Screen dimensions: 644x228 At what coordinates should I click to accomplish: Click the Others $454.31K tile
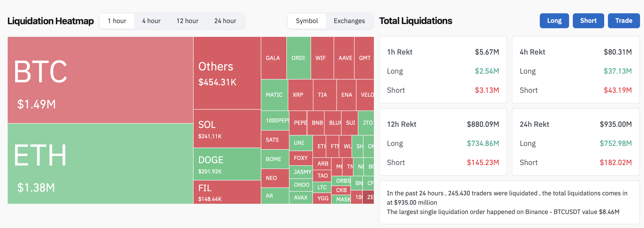tap(227, 73)
